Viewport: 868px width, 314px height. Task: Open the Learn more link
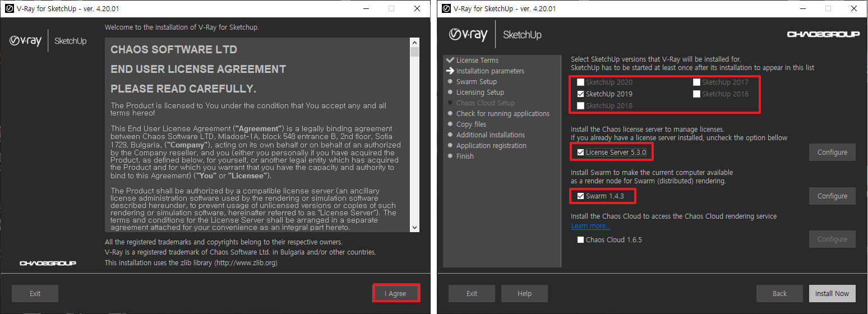pyautogui.click(x=590, y=226)
